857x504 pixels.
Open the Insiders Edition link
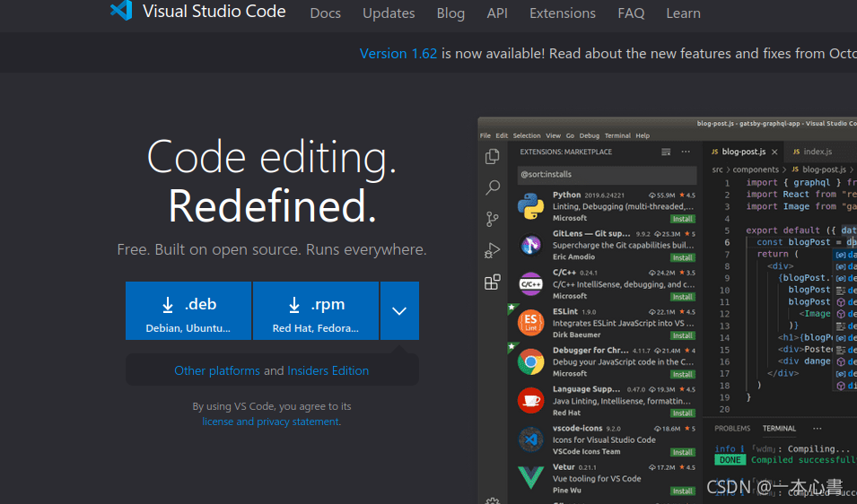[328, 370]
